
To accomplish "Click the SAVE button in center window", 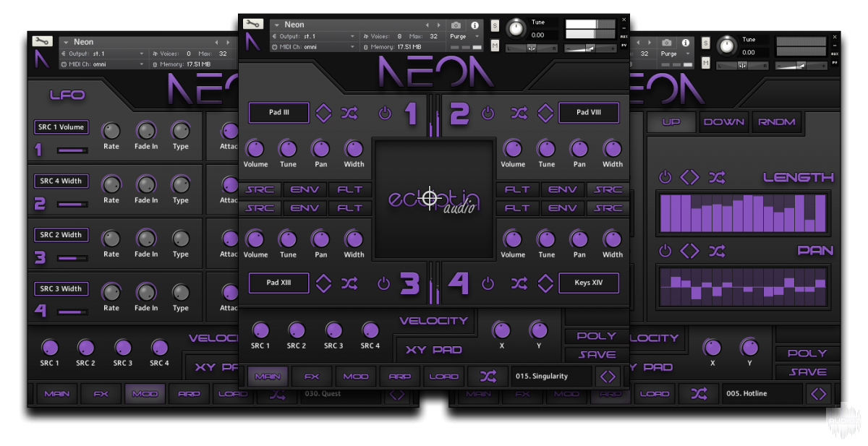I will point(597,355).
